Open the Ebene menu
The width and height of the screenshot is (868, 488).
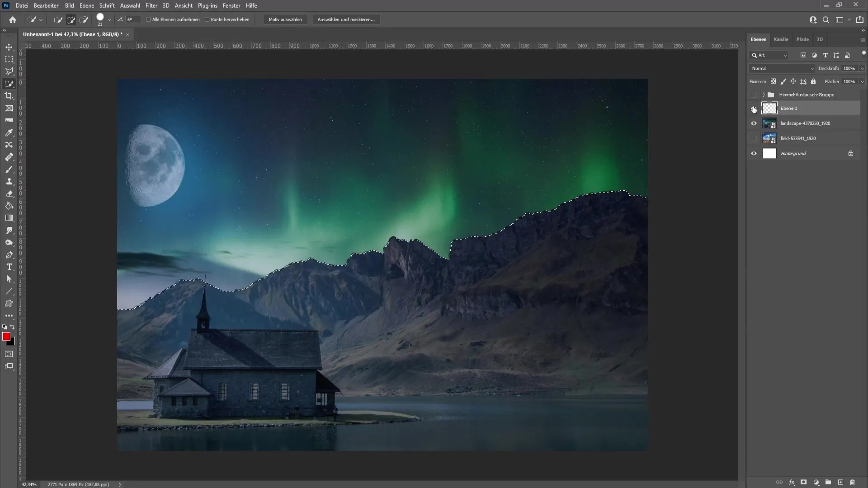(86, 5)
